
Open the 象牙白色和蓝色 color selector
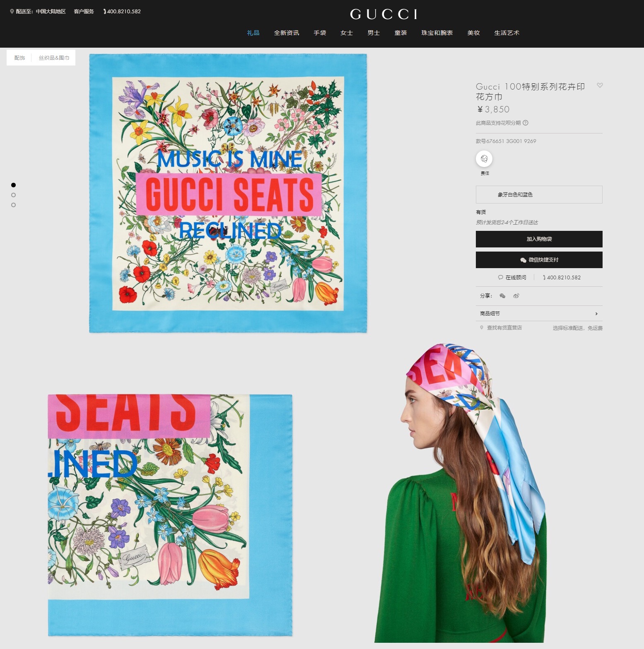click(539, 194)
